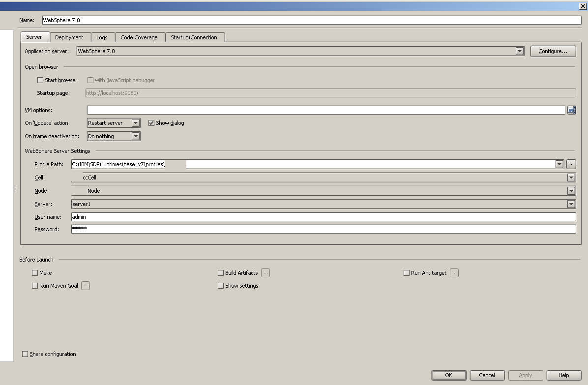This screenshot has height=385, width=588.
Task: Click the Cancel button
Action: [x=487, y=375]
